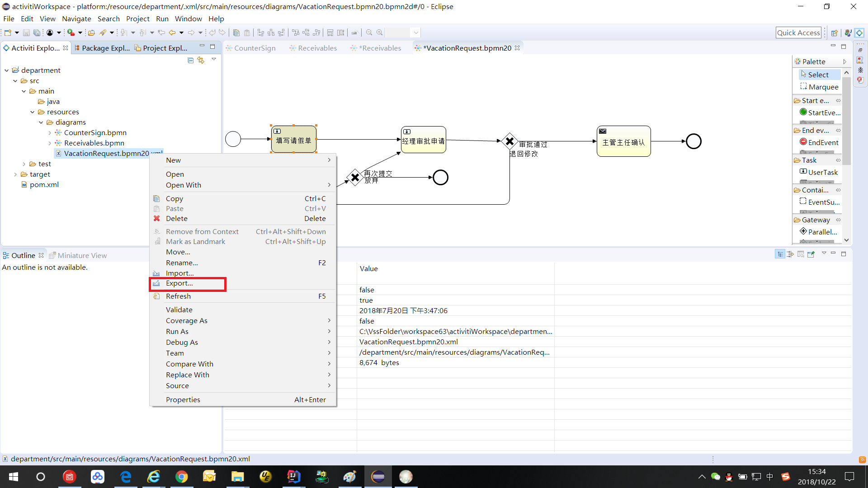Click the Open Perspective icon
The image size is (868, 488).
835,33
